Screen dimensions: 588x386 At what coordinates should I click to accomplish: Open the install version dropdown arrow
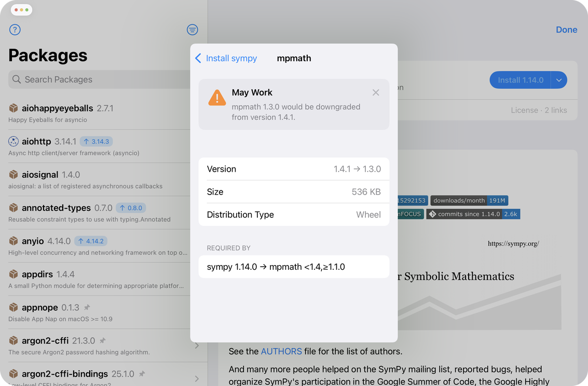tap(559, 80)
